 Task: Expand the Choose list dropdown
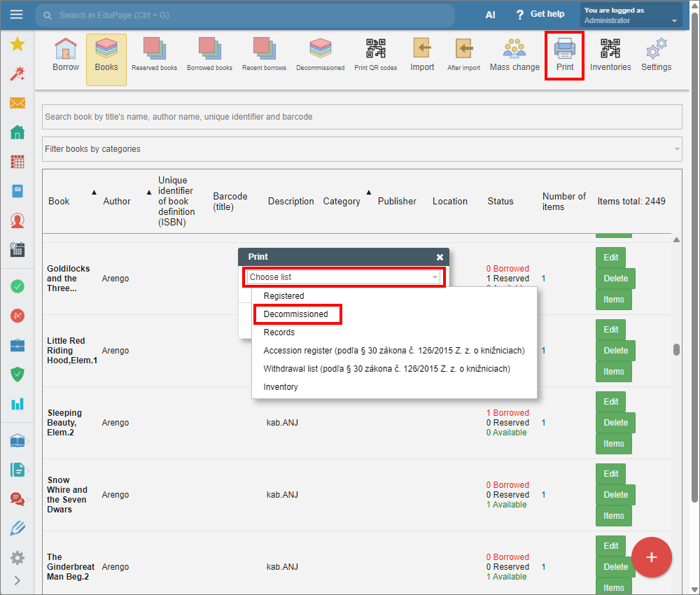point(344,277)
